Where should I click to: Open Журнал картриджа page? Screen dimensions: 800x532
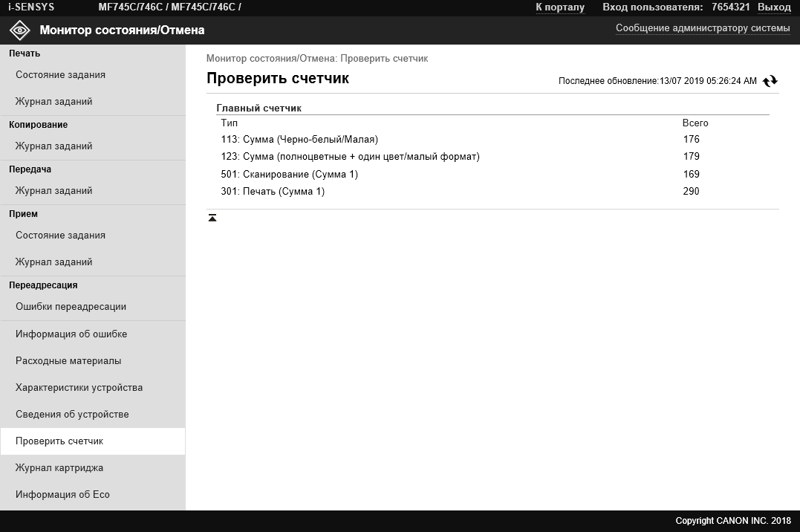59,467
